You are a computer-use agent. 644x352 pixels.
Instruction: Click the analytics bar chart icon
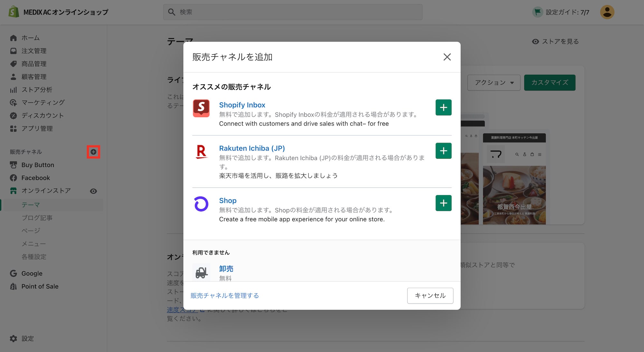coord(13,90)
